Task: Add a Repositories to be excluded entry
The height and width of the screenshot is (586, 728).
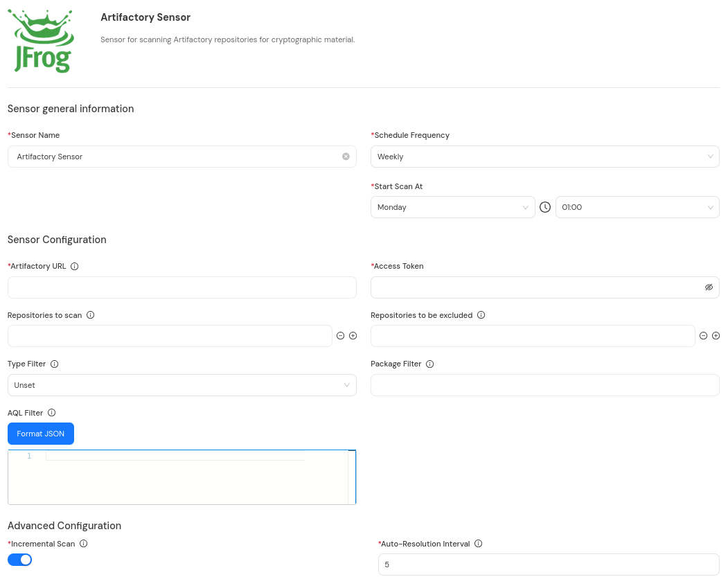Action: coord(716,335)
